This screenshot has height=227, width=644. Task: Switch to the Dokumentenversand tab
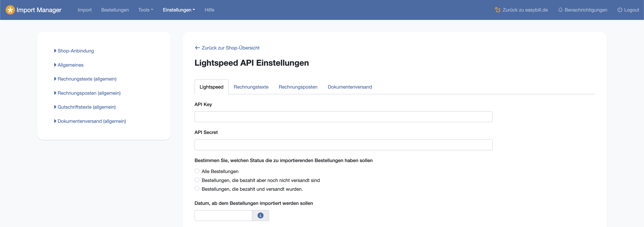tap(350, 87)
